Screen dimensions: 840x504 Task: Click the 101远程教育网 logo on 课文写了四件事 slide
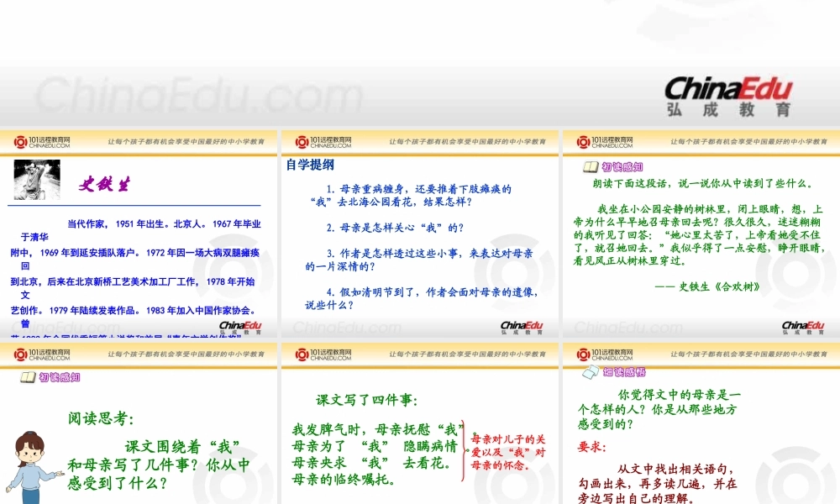pos(323,354)
